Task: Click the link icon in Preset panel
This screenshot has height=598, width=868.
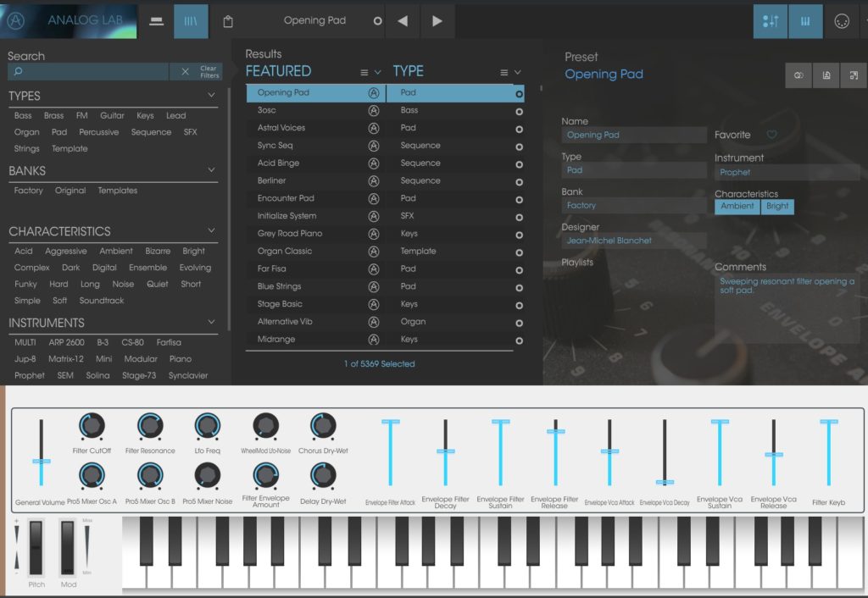Action: (798, 75)
